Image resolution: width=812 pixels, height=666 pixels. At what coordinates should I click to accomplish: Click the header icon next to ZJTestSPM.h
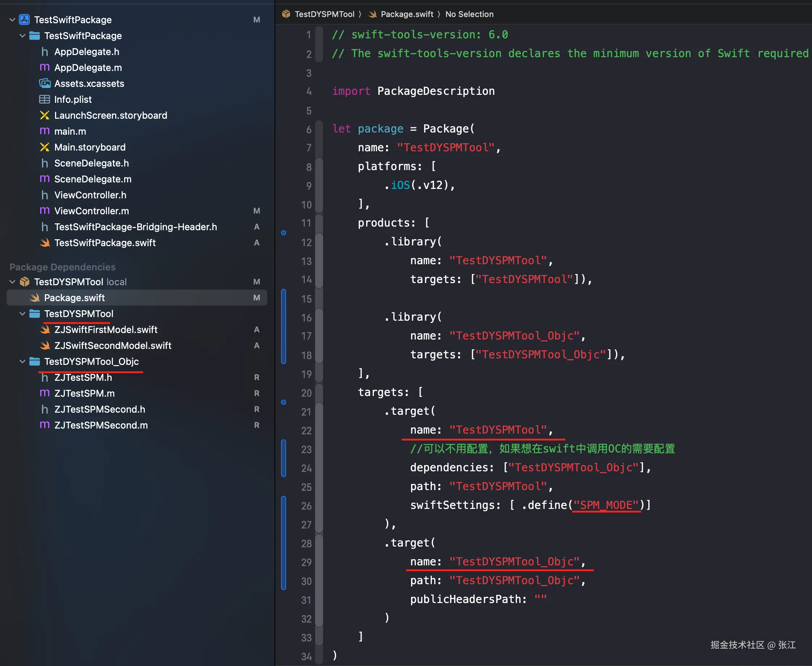point(45,377)
